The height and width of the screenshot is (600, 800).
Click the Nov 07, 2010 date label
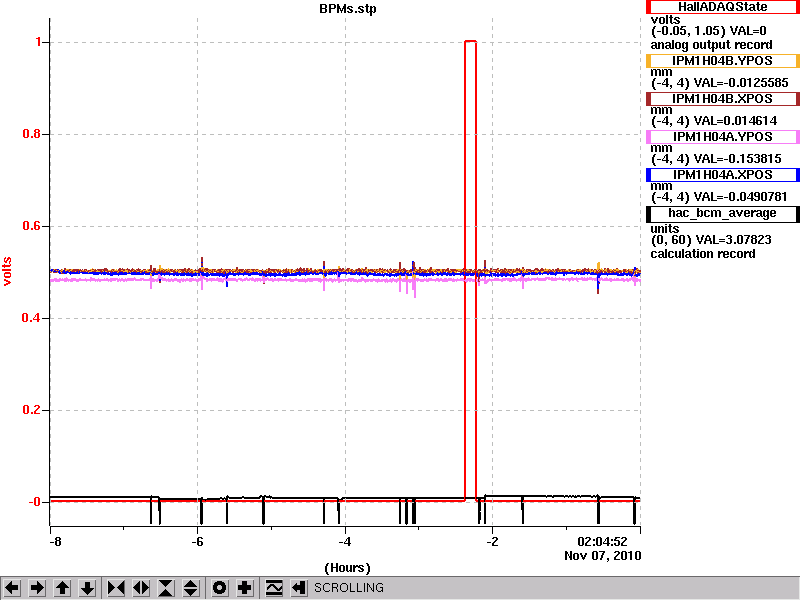click(603, 556)
